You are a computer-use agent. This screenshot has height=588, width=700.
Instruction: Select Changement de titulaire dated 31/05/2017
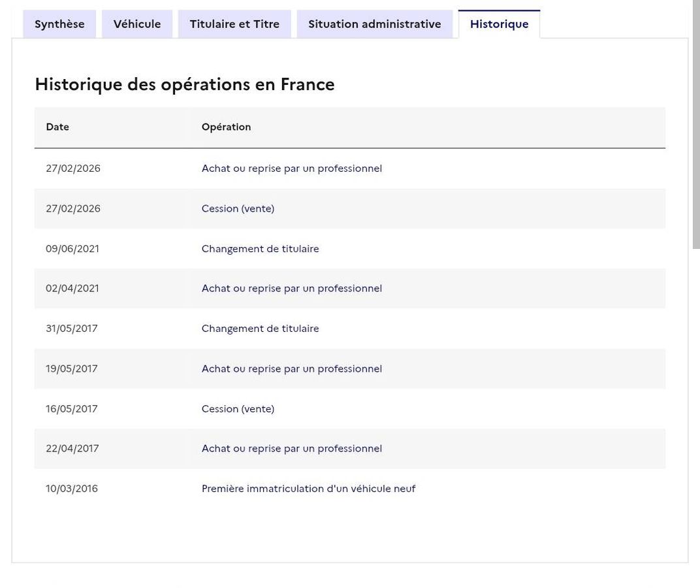coord(260,329)
